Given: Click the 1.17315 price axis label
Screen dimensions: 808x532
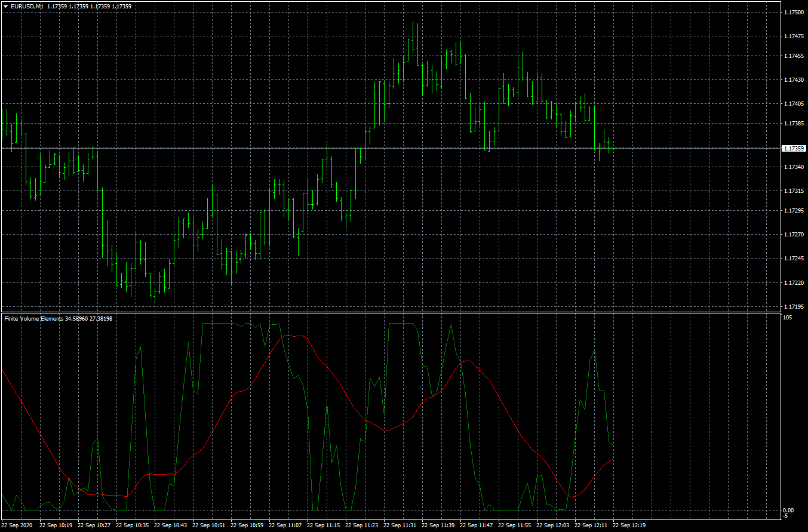Looking at the screenshot, I should coord(794,191).
